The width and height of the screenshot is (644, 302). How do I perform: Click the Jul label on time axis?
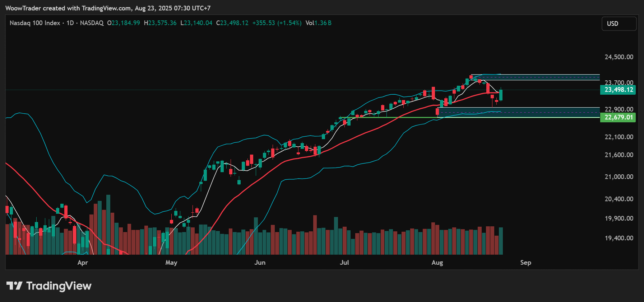pos(344,263)
